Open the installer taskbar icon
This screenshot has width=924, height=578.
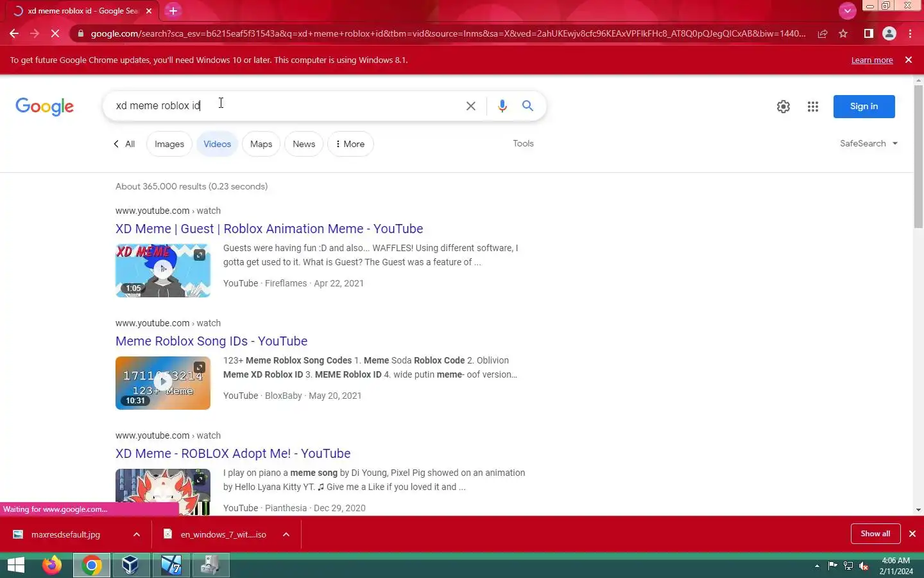point(210,565)
